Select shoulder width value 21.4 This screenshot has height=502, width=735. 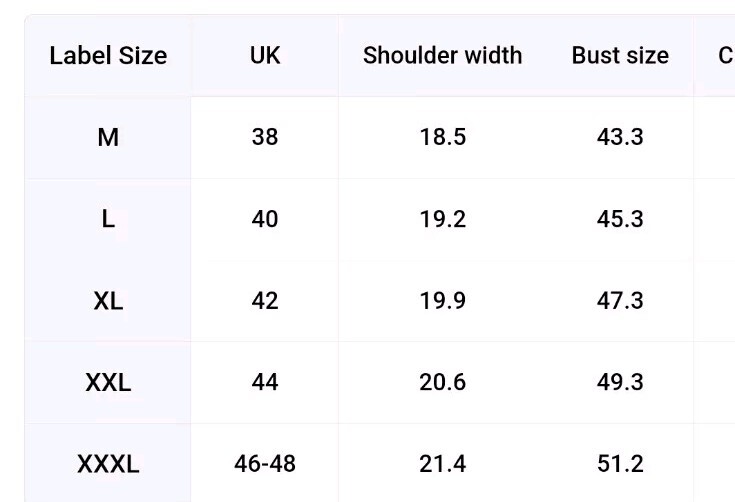point(442,464)
